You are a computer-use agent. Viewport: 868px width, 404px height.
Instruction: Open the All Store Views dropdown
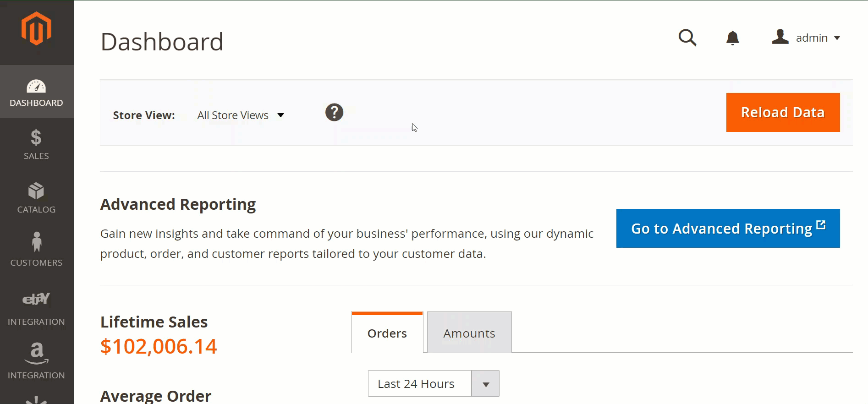tap(240, 115)
